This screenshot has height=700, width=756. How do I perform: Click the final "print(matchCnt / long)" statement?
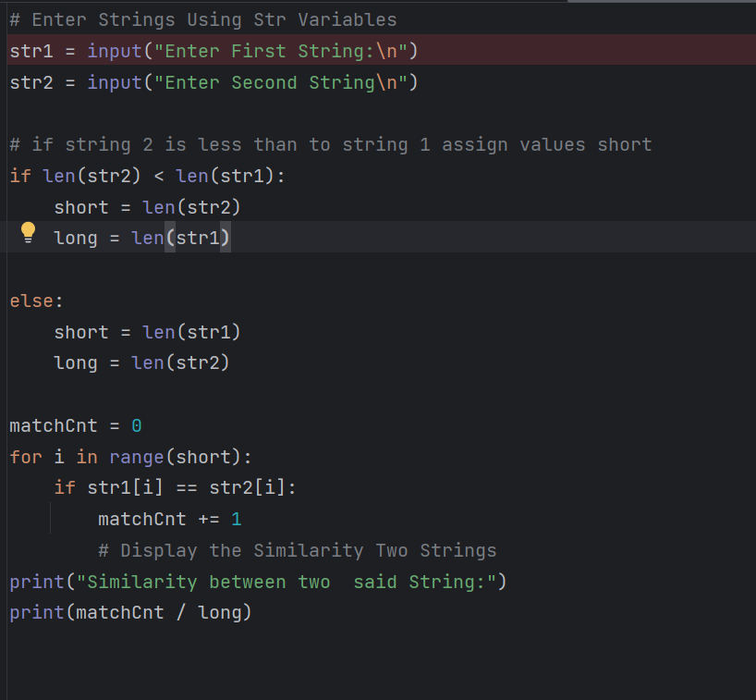click(x=130, y=612)
